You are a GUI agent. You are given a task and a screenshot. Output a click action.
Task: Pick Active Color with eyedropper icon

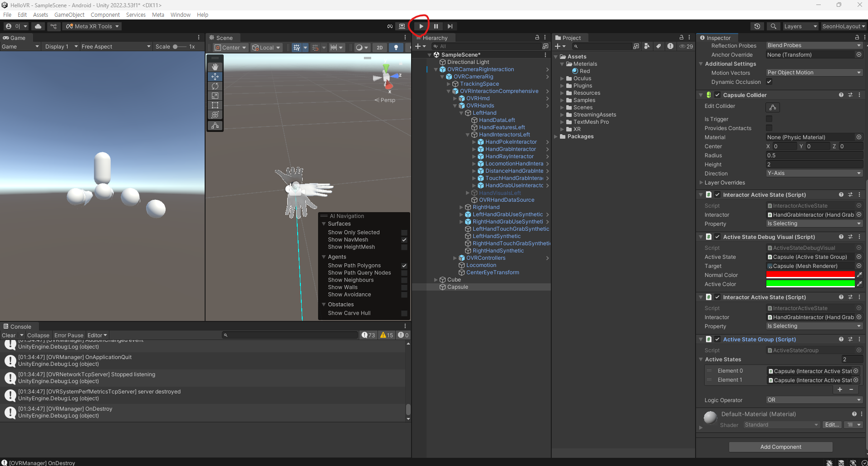coord(859,284)
